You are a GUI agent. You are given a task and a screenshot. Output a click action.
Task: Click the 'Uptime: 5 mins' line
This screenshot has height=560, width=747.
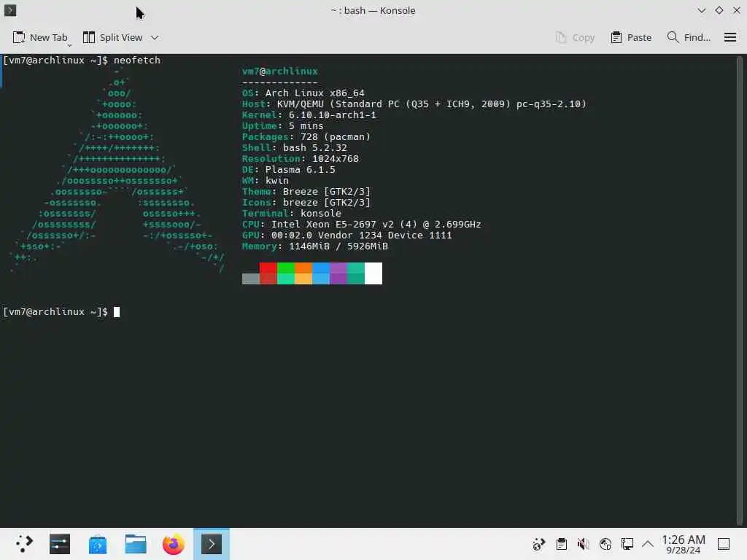[282, 125]
